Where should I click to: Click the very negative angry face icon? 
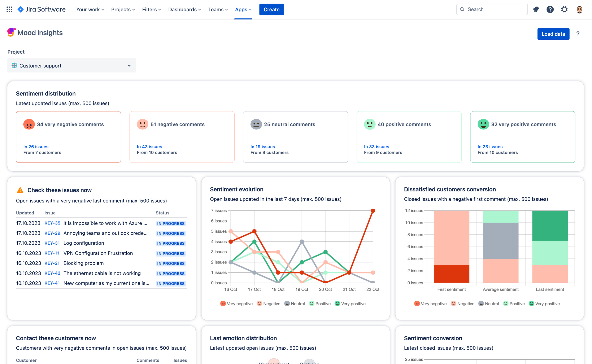pyautogui.click(x=29, y=124)
